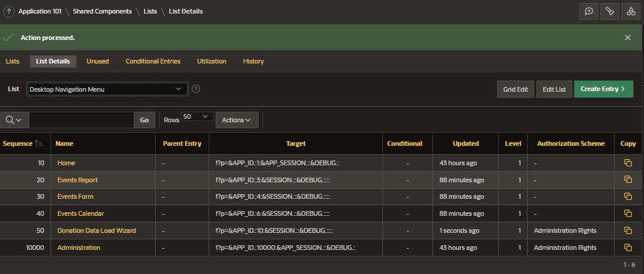The height and width of the screenshot is (274, 644).
Task: Go to the Utilization tab
Action: point(212,61)
